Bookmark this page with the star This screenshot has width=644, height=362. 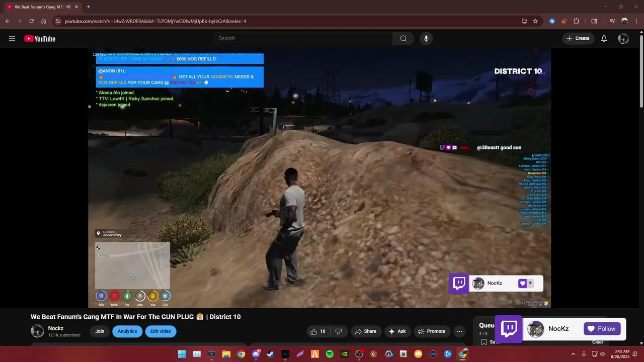coord(535,21)
